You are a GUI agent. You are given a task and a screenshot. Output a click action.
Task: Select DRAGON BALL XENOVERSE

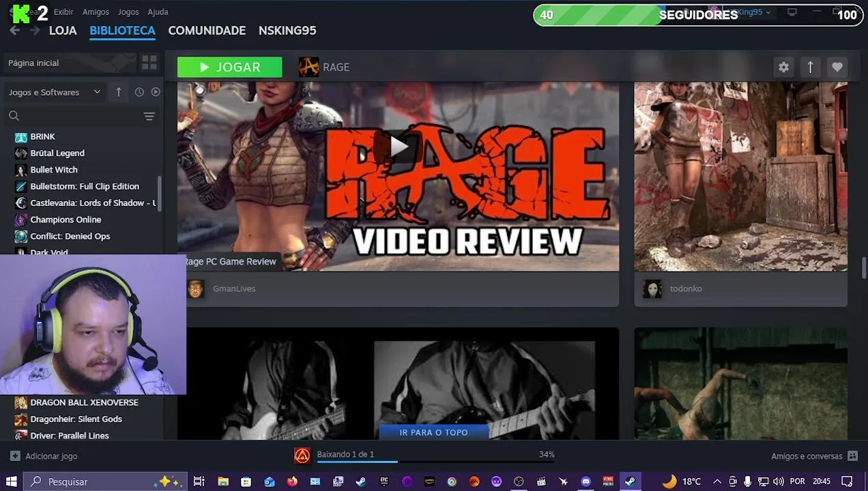pos(84,402)
